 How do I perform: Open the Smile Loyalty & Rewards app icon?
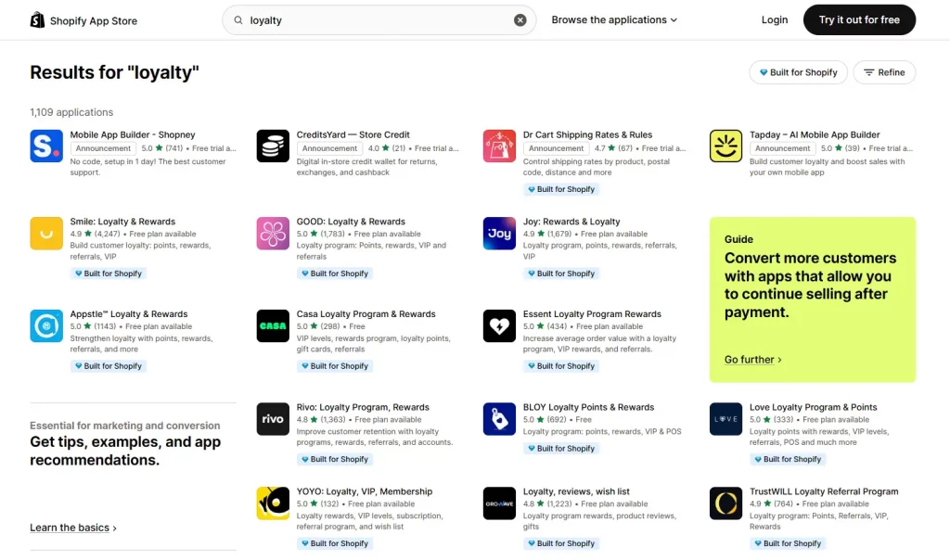(46, 233)
